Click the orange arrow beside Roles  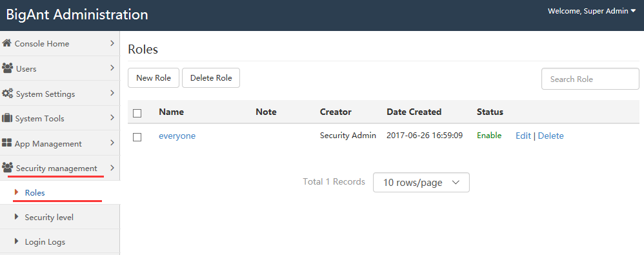click(x=16, y=192)
